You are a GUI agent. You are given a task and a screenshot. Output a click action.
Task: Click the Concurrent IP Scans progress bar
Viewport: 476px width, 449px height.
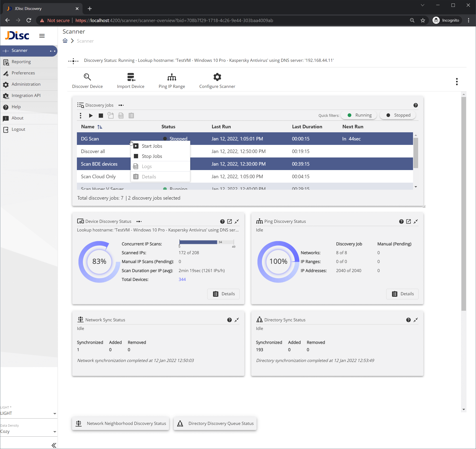(x=206, y=242)
